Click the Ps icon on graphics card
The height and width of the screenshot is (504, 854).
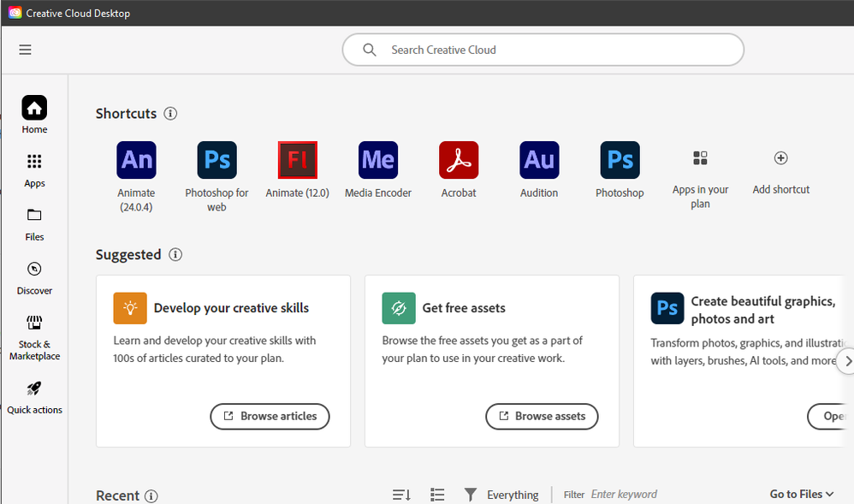(667, 308)
